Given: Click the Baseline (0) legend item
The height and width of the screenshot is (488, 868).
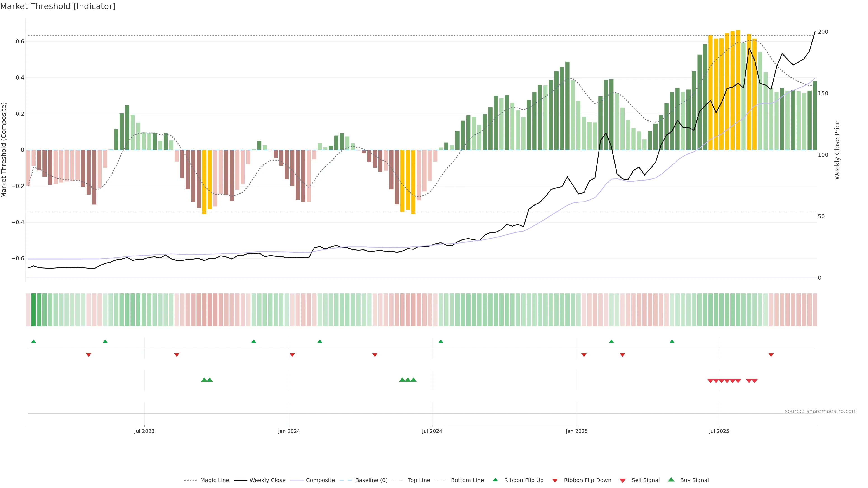Looking at the screenshot, I should coord(371,480).
